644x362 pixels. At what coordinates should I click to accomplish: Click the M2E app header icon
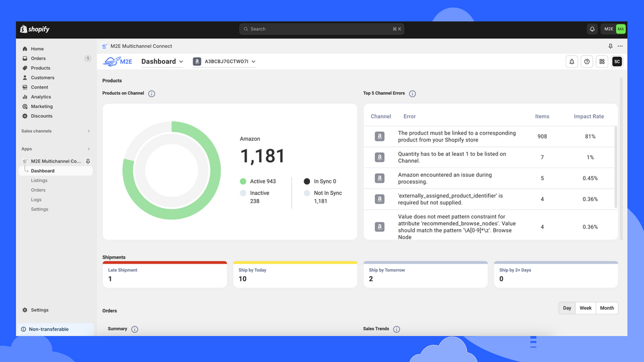click(x=105, y=46)
